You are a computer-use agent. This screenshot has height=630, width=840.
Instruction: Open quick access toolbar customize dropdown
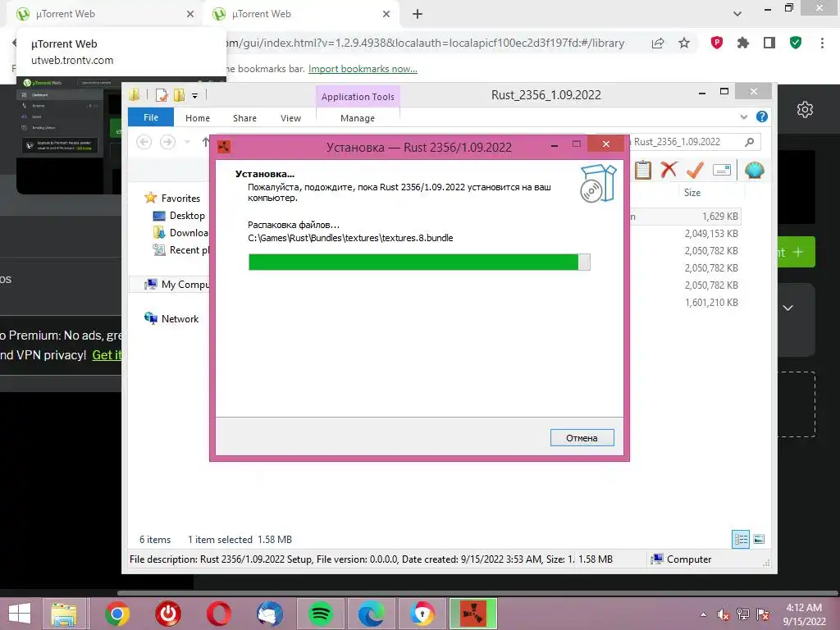[195, 96]
